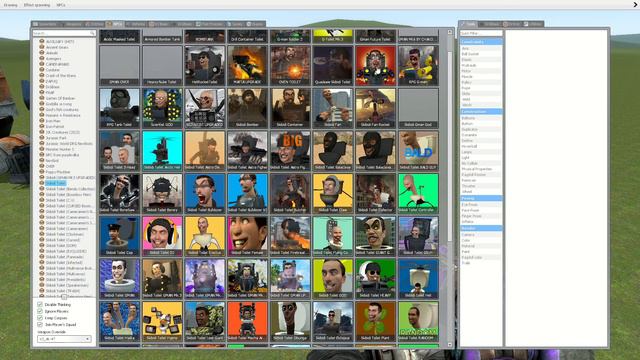Select the Iron Man category
Viewport: 640px width, 360px height.
click(53, 121)
